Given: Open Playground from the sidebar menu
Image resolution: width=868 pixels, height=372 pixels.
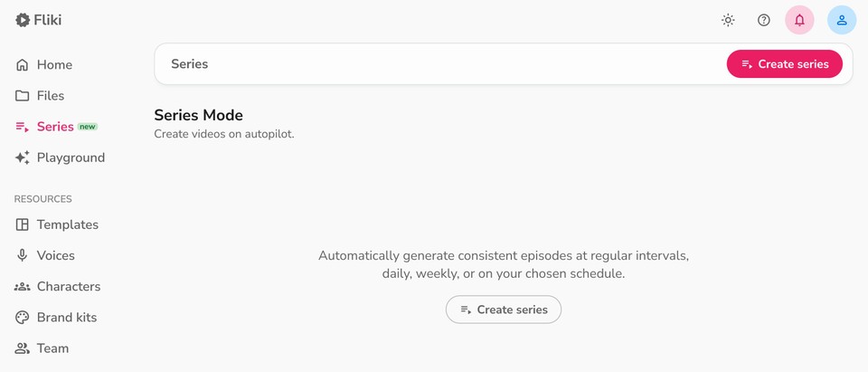Looking at the screenshot, I should tap(71, 157).
